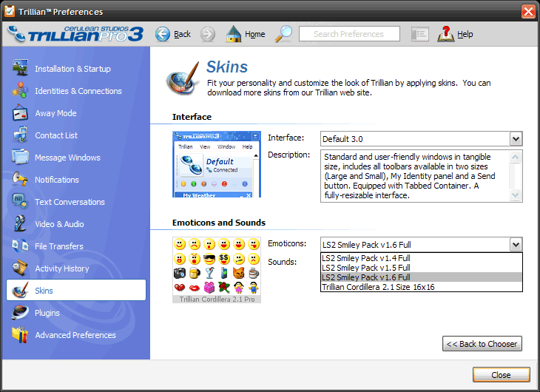Open Video & Audio section
The width and height of the screenshot is (540, 392).
(x=60, y=224)
